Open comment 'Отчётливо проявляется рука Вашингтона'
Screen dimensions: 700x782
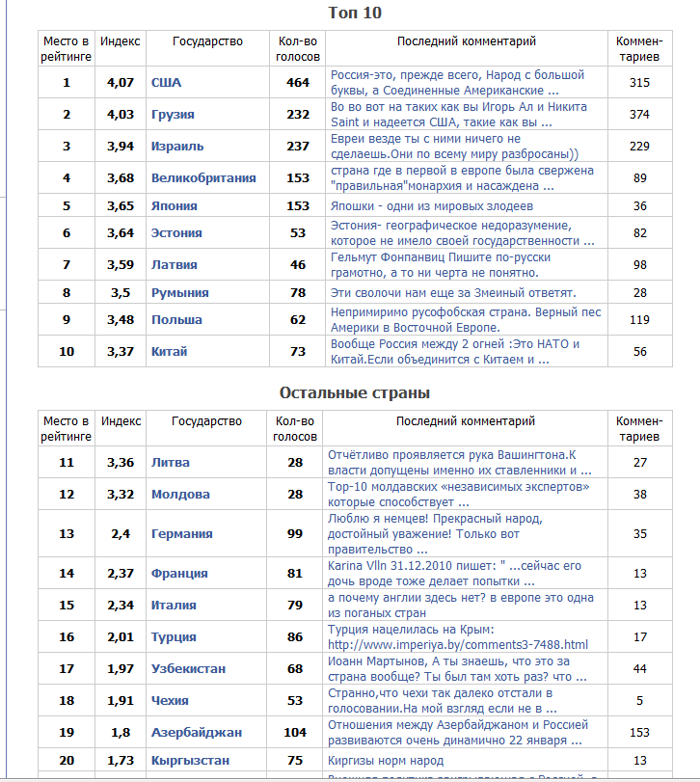pyautogui.click(x=460, y=463)
